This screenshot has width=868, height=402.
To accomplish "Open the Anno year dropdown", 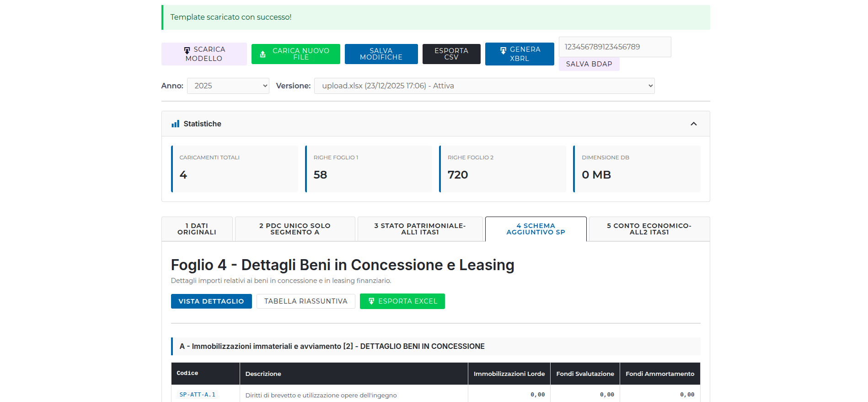I will click(228, 86).
